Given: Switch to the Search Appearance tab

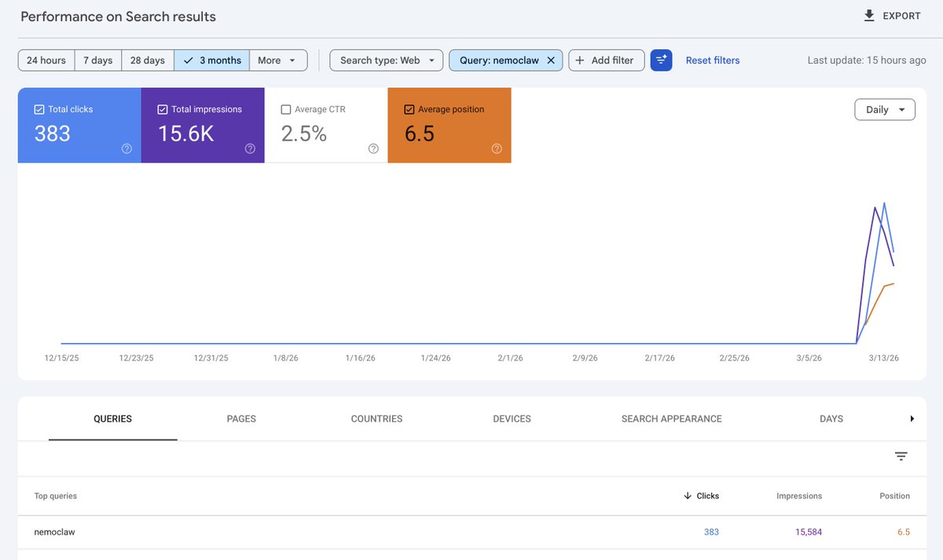Looking at the screenshot, I should point(671,419).
